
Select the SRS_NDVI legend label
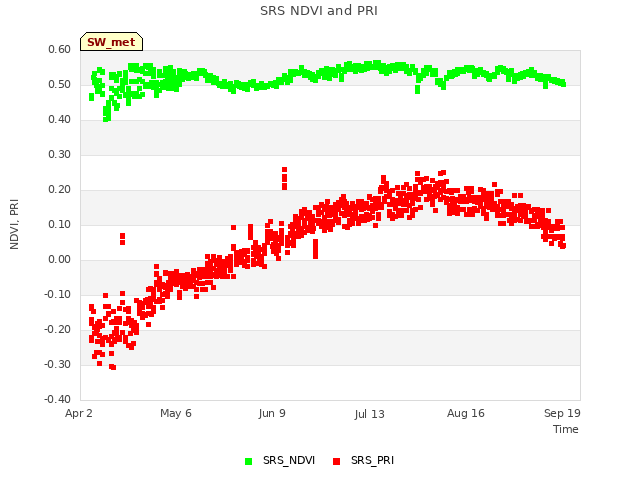289,460
